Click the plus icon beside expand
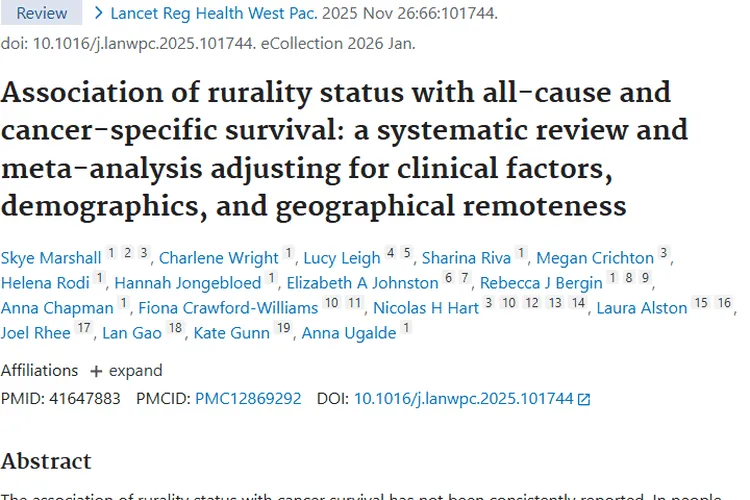Image resolution: width=750 pixels, height=500 pixels. tap(96, 371)
